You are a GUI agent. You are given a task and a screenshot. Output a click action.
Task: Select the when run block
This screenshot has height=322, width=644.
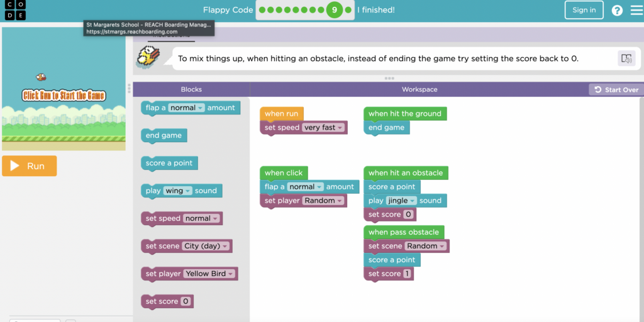pyautogui.click(x=281, y=114)
